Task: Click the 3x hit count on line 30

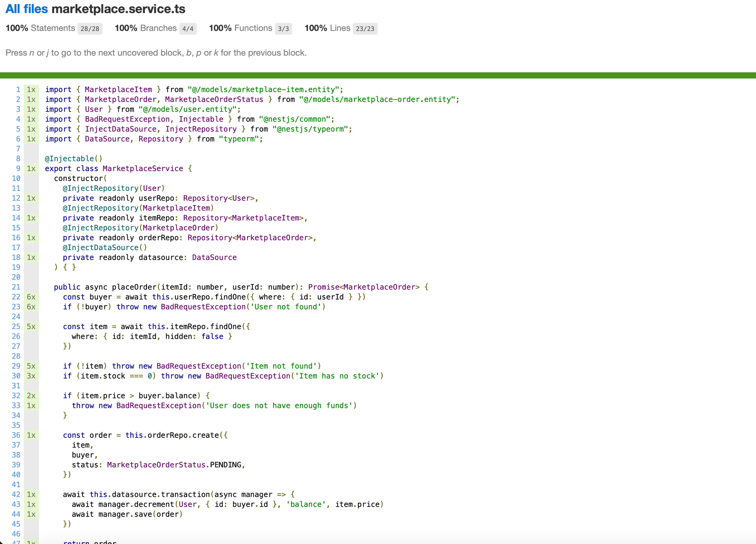Action: pyautogui.click(x=31, y=376)
